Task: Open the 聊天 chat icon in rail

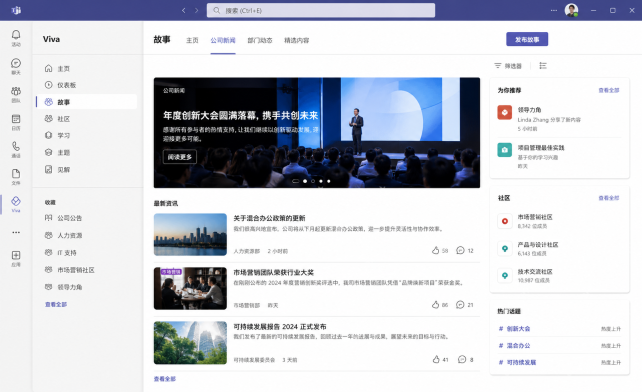Action: pos(16,63)
